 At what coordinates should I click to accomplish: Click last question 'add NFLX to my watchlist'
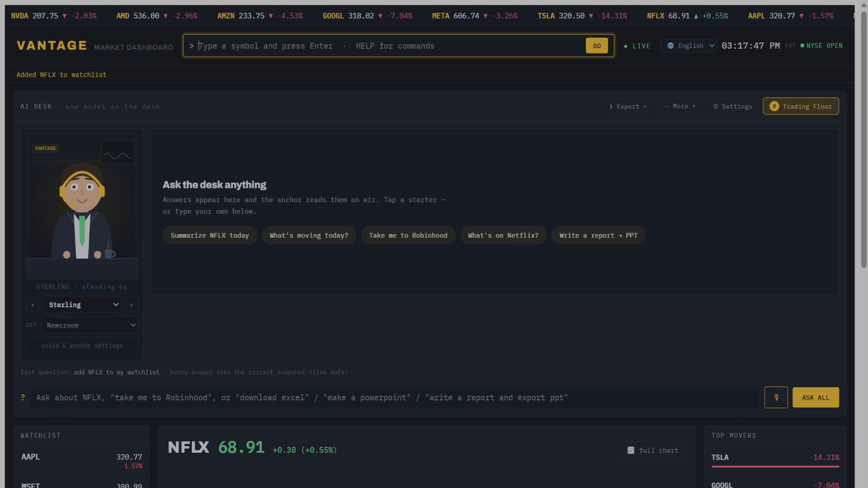pyautogui.click(x=116, y=372)
